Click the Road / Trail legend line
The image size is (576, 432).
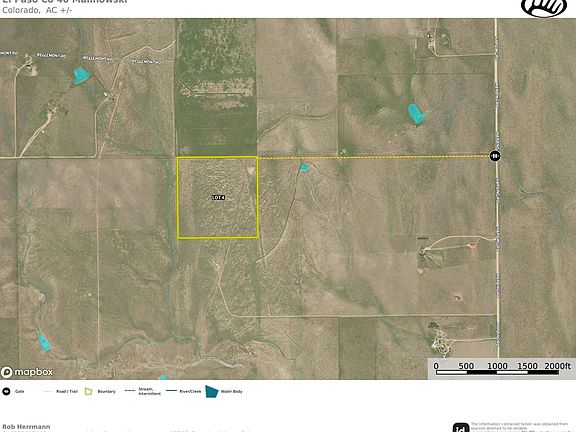[x=47, y=391]
